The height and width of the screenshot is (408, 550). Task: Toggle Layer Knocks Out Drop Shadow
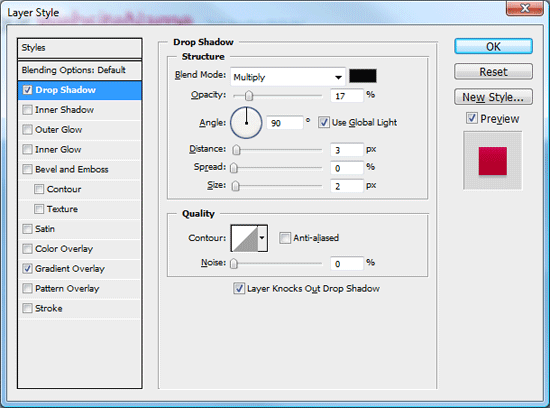click(239, 289)
